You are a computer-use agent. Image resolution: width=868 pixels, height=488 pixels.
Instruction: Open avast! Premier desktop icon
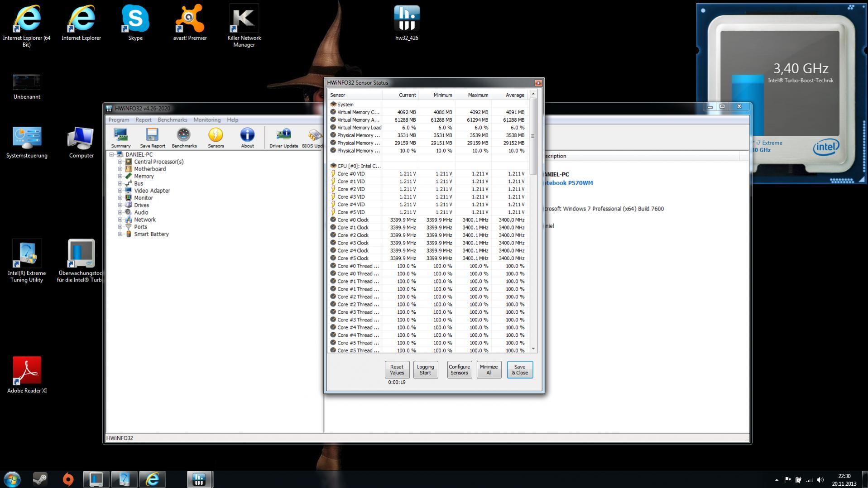point(190,23)
